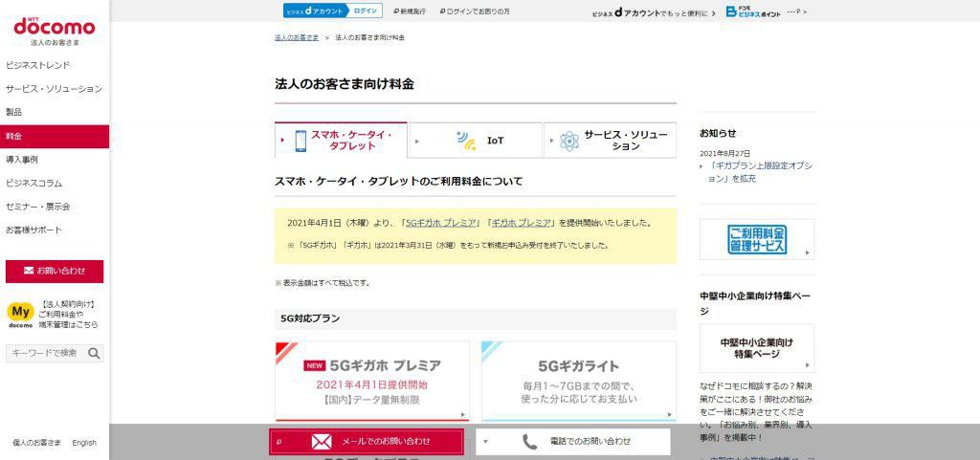This screenshot has height=460, width=980.
Task: Click the ドコモビジネスポイント icon
Action: coord(753,11)
